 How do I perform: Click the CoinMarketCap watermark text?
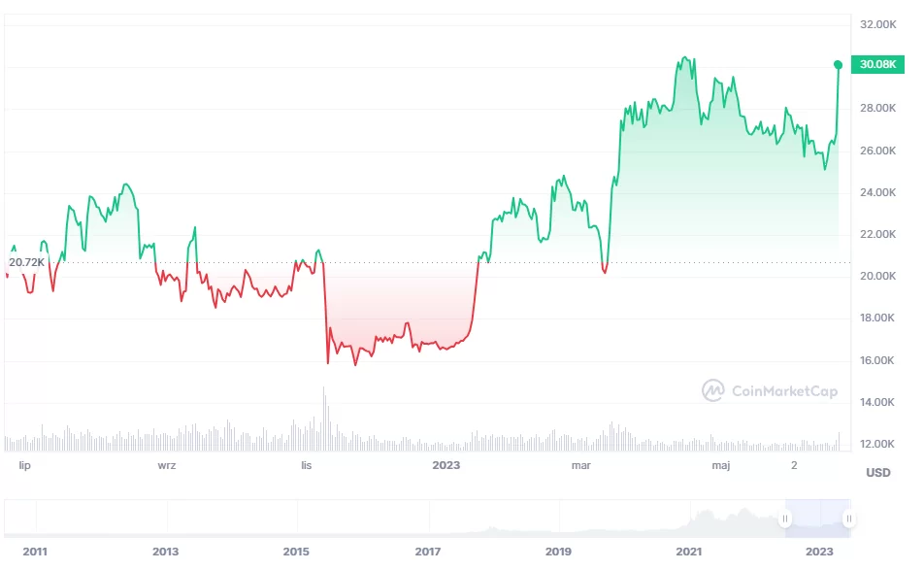pos(784,391)
